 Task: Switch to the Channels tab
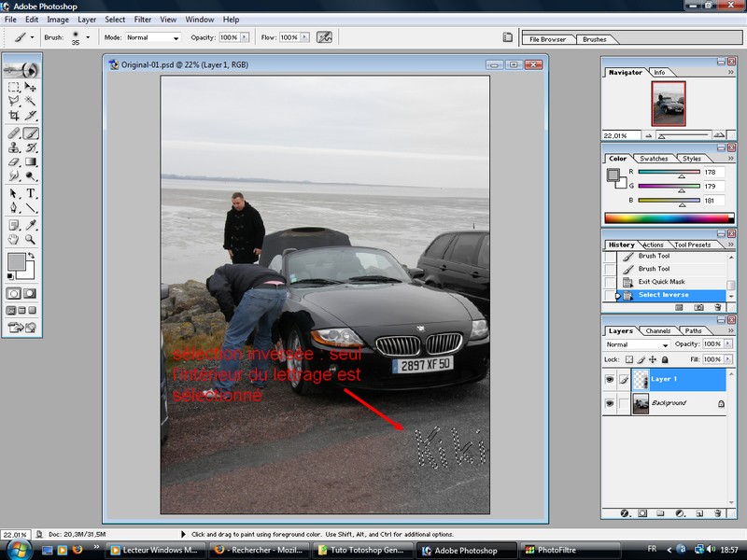pyautogui.click(x=658, y=331)
